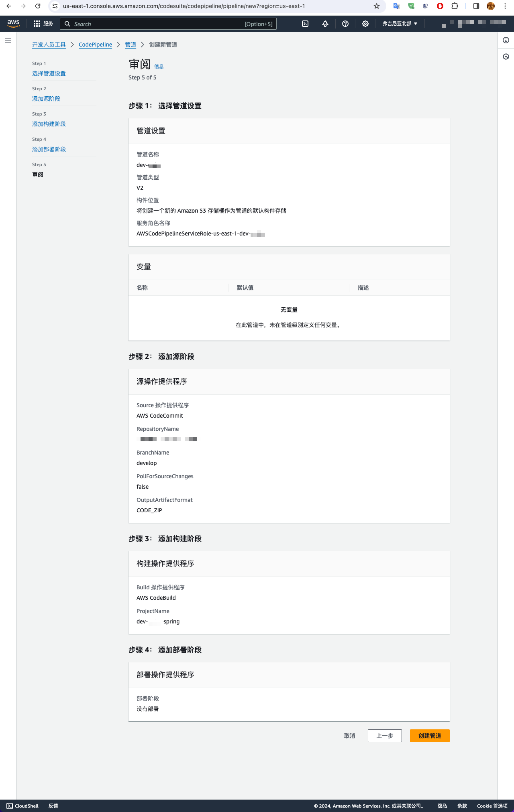Select the CODE_ZIP artifact format value
The image size is (514, 812).
click(149, 510)
